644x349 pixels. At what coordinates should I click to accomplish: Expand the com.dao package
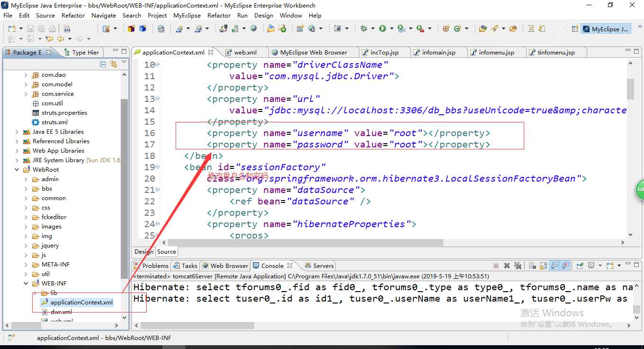26,75
